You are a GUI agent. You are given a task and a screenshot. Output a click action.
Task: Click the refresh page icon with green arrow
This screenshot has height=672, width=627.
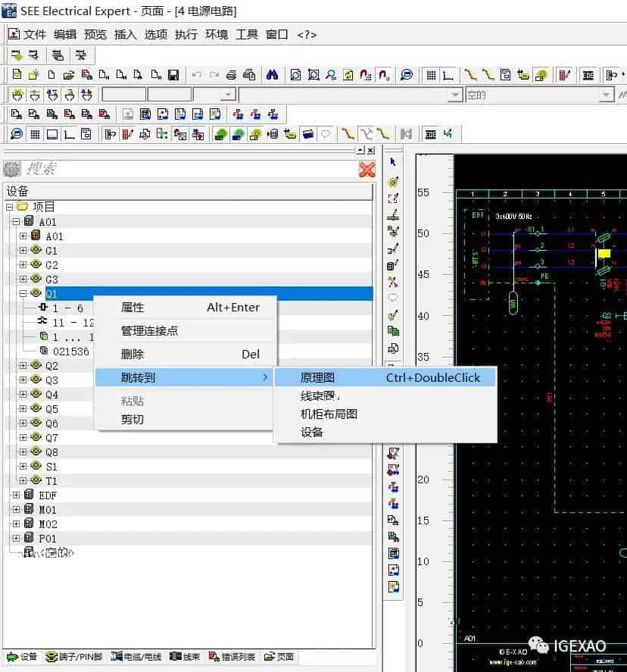click(x=348, y=75)
